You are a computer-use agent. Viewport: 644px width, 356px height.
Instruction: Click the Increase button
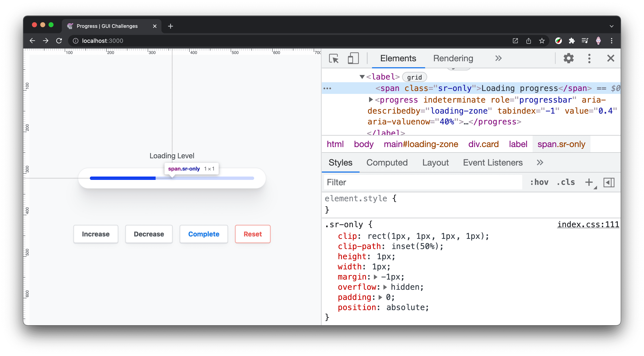[96, 234]
